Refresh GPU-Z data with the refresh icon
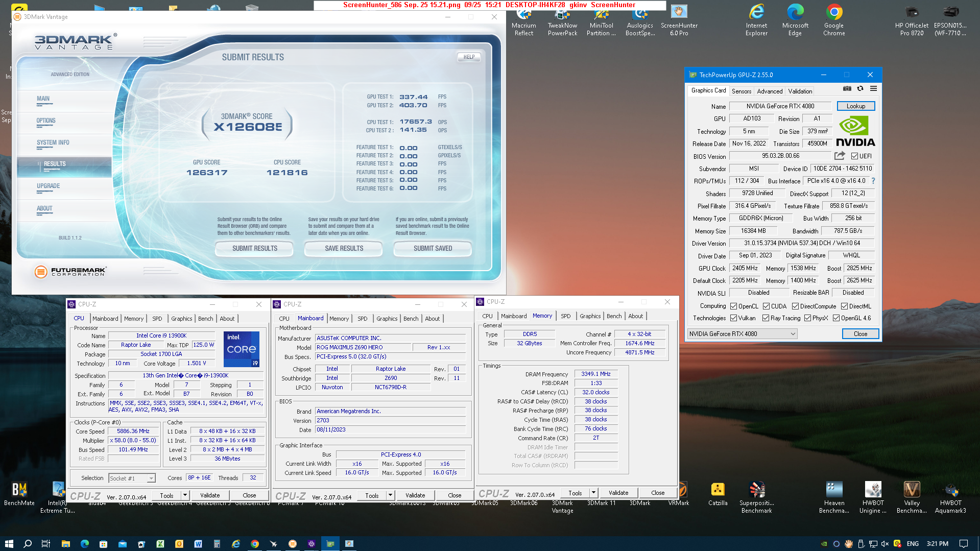The width and height of the screenshot is (980, 551). tap(860, 89)
